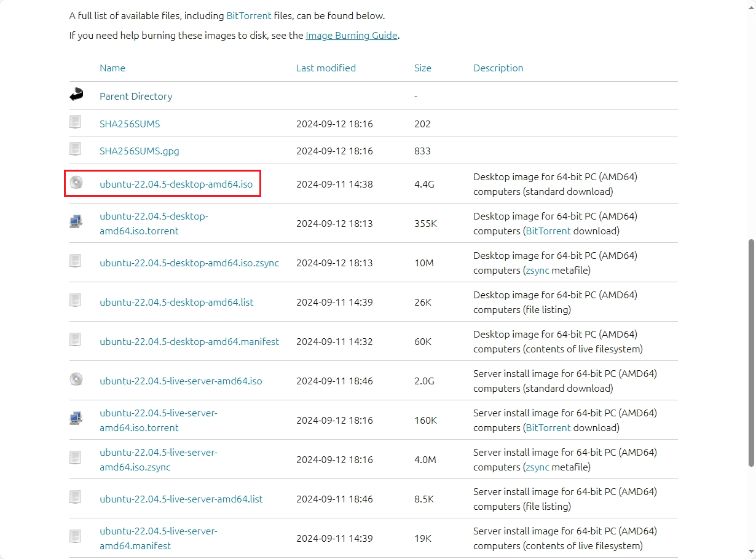This screenshot has width=756, height=559.
Task: Open the desktop-amd64.iso.torrent link
Action: 154,224
